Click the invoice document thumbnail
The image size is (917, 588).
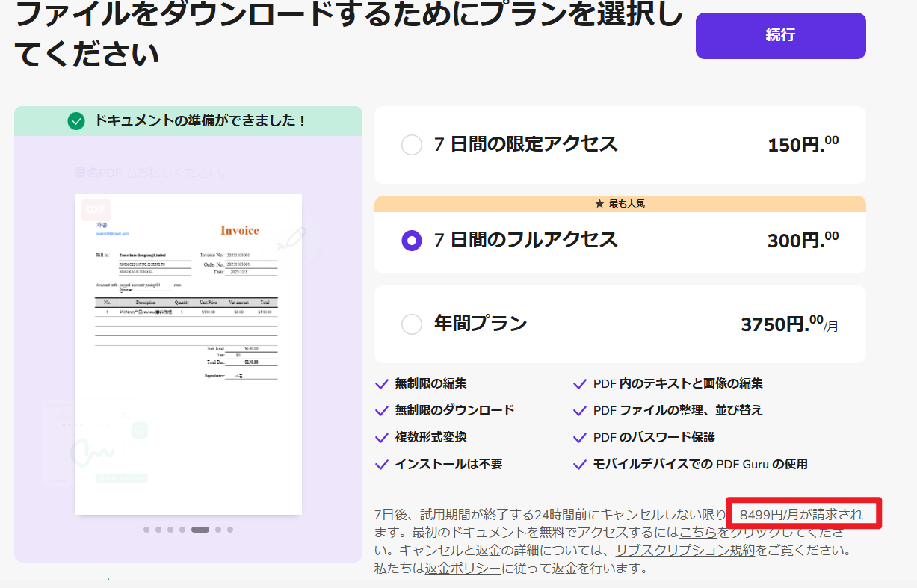coord(188,351)
